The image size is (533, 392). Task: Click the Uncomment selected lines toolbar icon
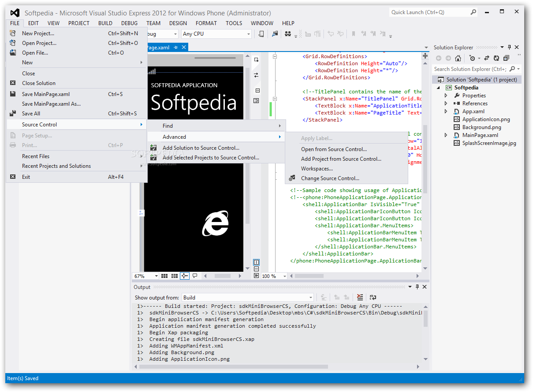point(341,33)
